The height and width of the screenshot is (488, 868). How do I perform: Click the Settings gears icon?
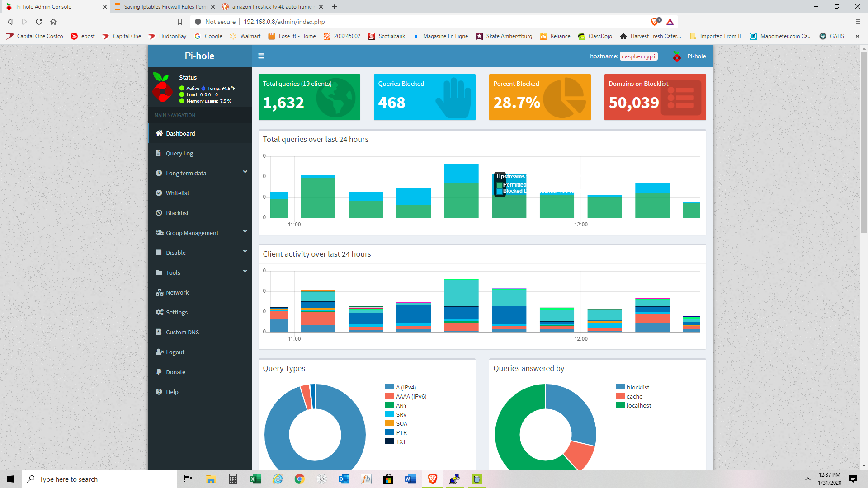(x=159, y=312)
